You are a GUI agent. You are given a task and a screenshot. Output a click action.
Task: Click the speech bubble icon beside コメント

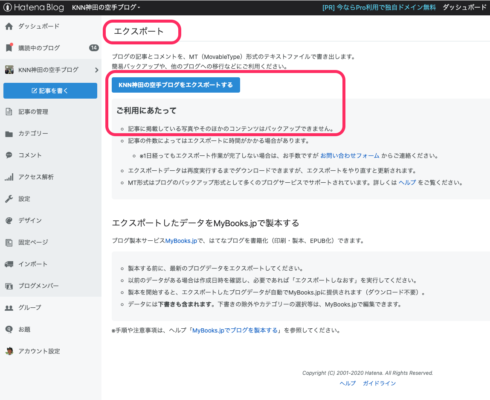click(x=9, y=155)
